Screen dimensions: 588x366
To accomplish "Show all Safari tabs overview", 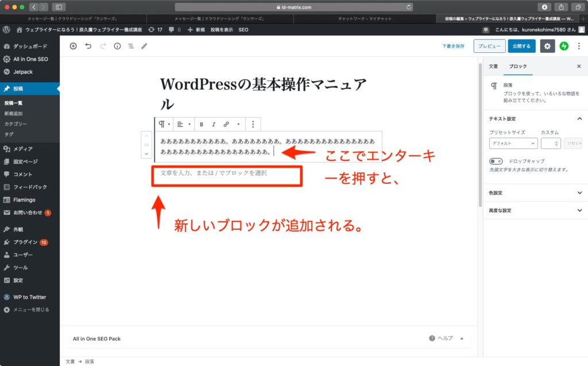I will tap(578, 7).
